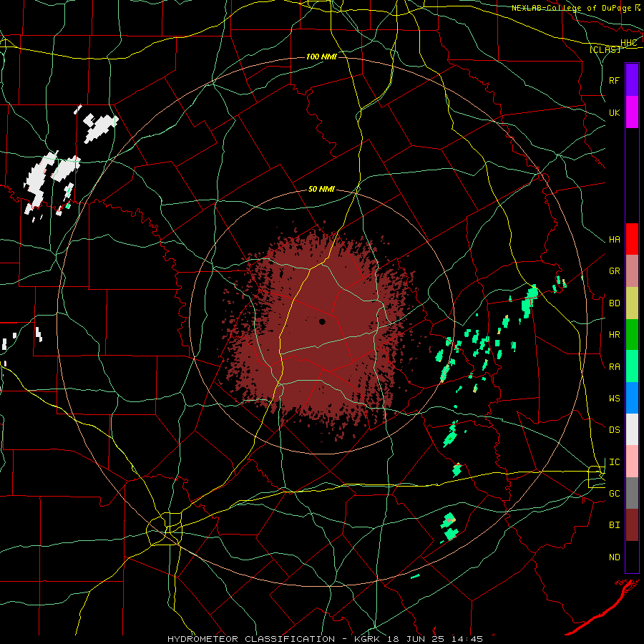Click the "UK" legend label

(x=614, y=113)
